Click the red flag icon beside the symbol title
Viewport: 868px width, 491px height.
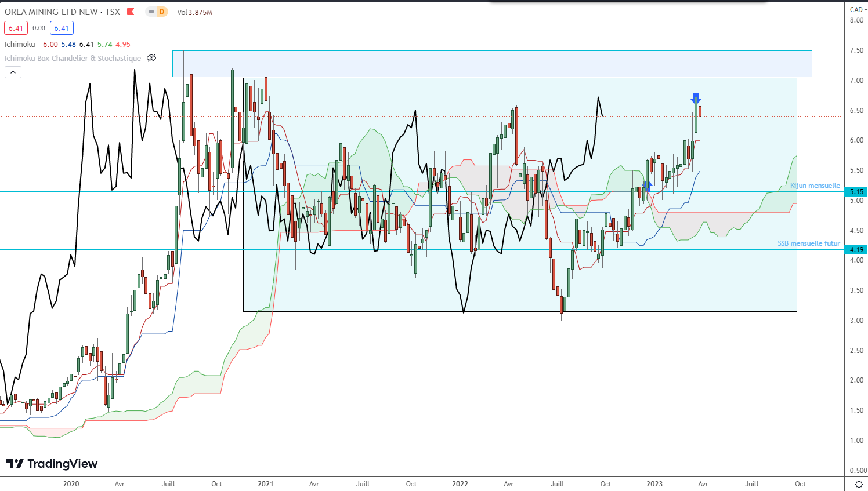click(131, 12)
